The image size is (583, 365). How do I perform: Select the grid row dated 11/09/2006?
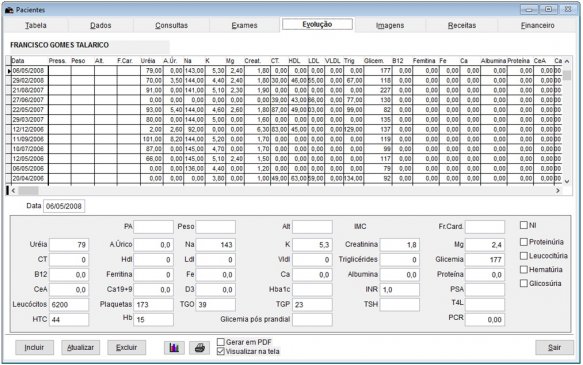pos(284,139)
